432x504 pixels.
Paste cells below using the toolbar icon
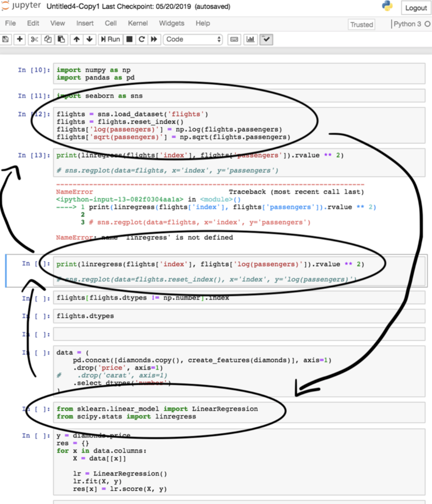[x=61, y=39]
